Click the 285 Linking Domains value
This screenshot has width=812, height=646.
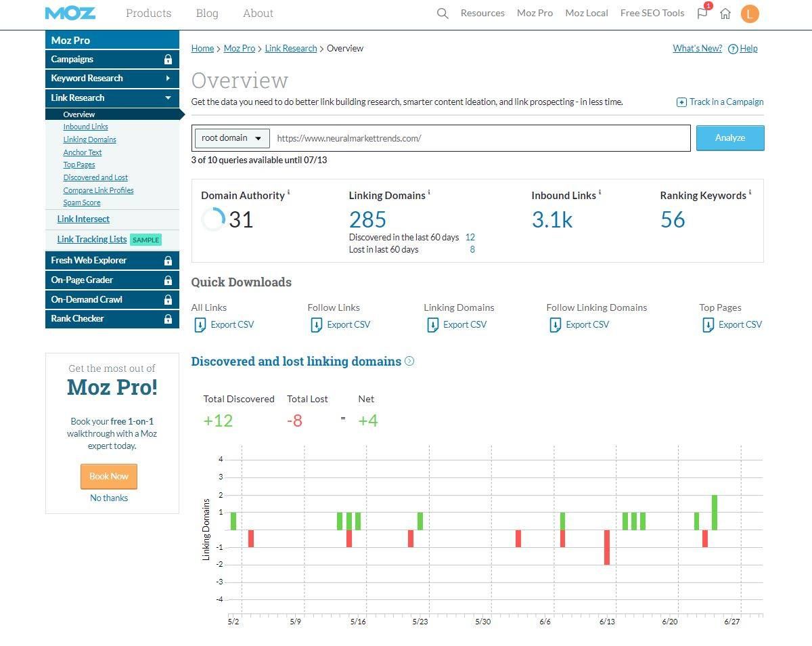click(x=367, y=219)
